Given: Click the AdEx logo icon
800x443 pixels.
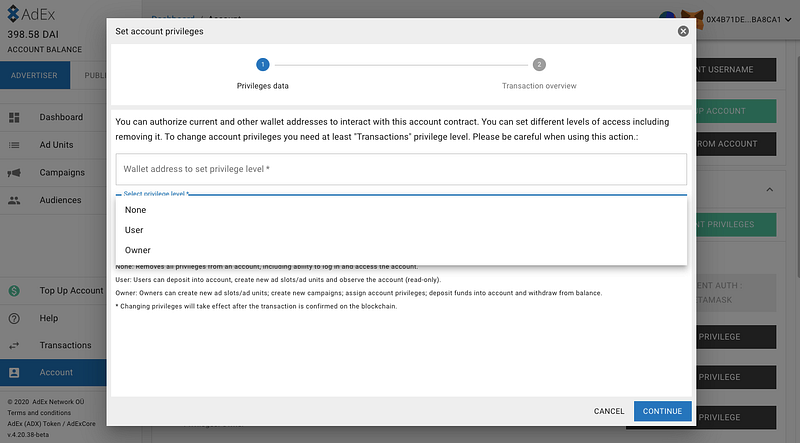Looking at the screenshot, I should 13,14.
